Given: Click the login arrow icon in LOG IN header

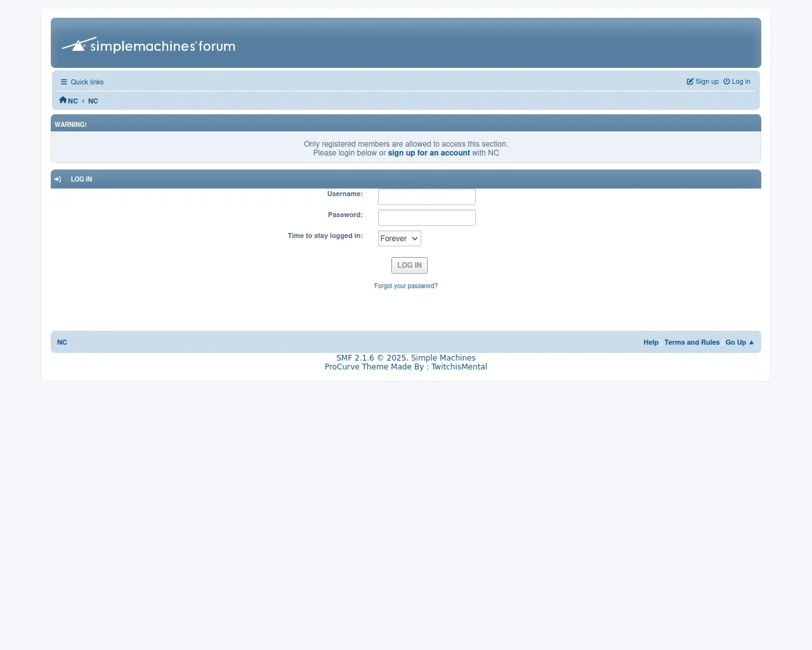Looking at the screenshot, I should pos(58,179).
